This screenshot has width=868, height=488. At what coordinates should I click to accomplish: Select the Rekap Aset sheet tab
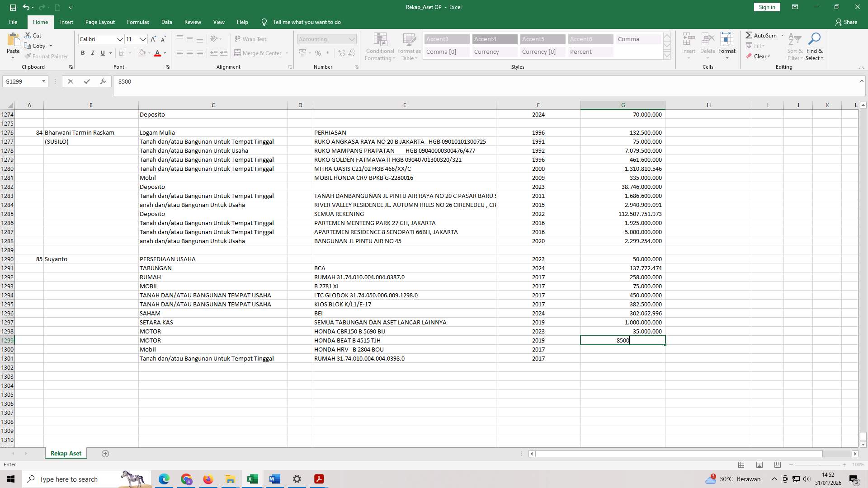(x=66, y=453)
